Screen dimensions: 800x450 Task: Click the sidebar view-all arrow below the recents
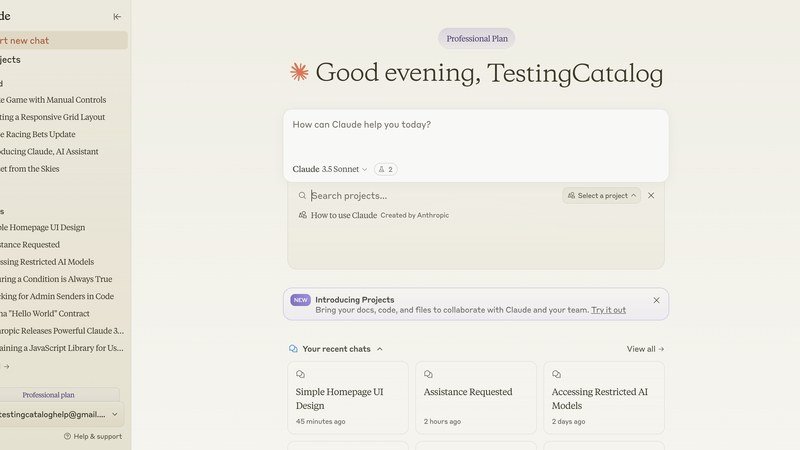[6, 366]
